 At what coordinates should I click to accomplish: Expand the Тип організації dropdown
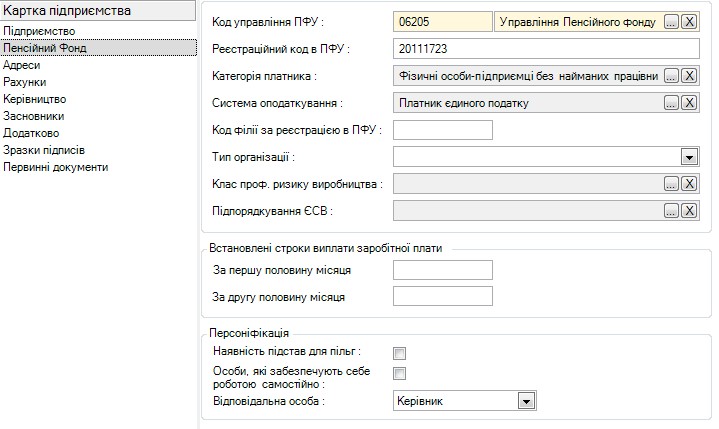[x=688, y=157]
